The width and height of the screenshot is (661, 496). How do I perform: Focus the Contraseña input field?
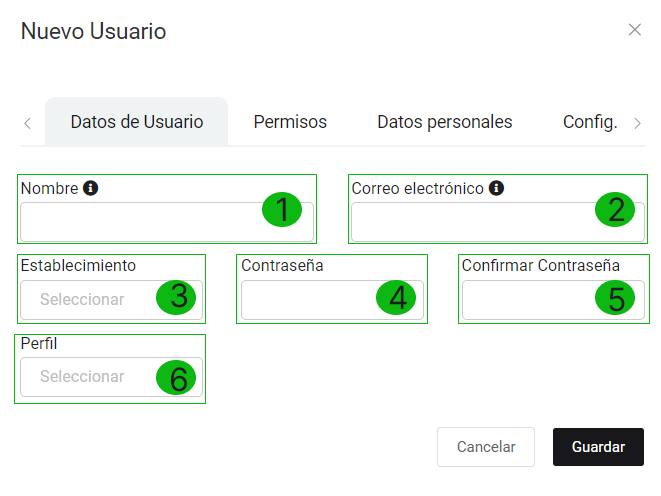click(332, 300)
